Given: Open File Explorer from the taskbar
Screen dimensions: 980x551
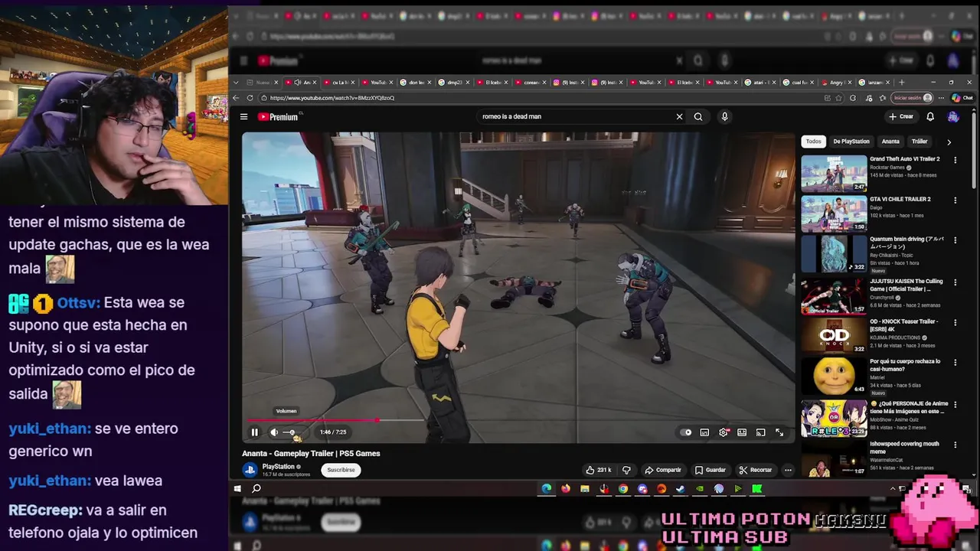Looking at the screenshot, I should point(585,488).
